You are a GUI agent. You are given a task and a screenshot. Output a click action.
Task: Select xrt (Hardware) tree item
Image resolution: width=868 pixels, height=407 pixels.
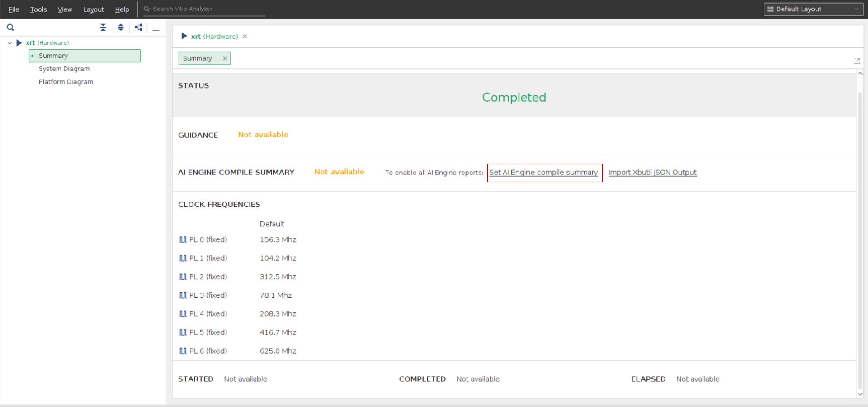[x=47, y=43]
